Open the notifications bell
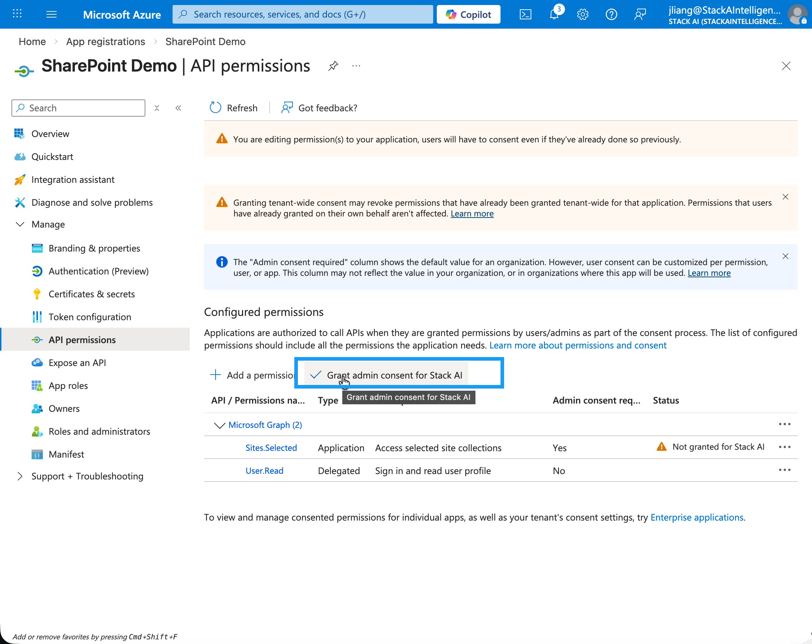Viewport: 812px width, 644px height. point(554,14)
